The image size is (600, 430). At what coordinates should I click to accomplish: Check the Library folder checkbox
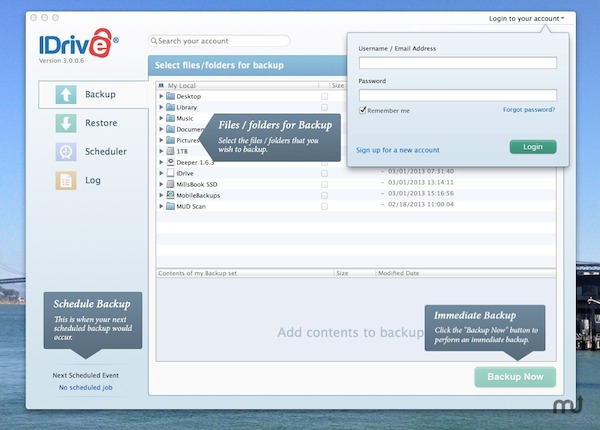[324, 107]
